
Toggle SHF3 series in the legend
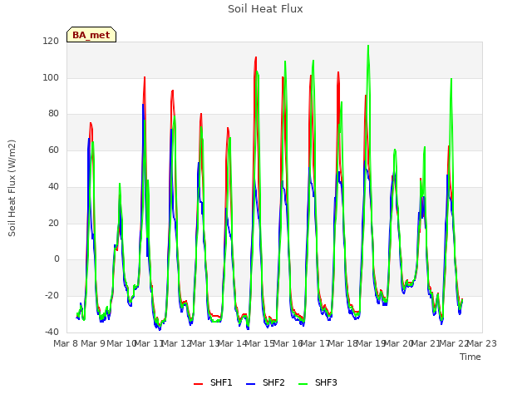(x=318, y=382)
